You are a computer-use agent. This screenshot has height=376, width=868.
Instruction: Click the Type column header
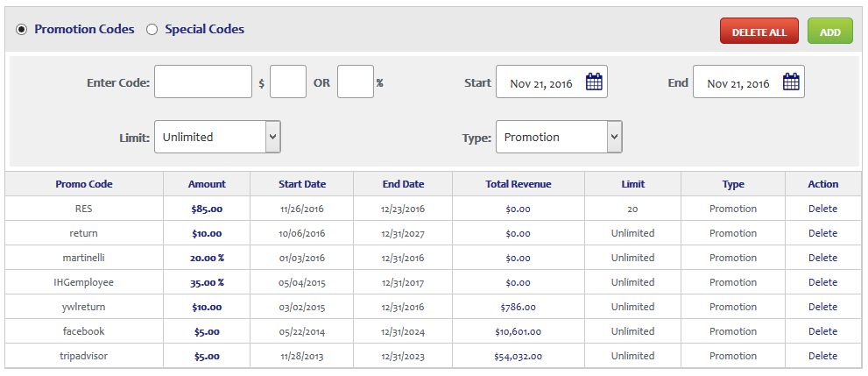pos(733,184)
